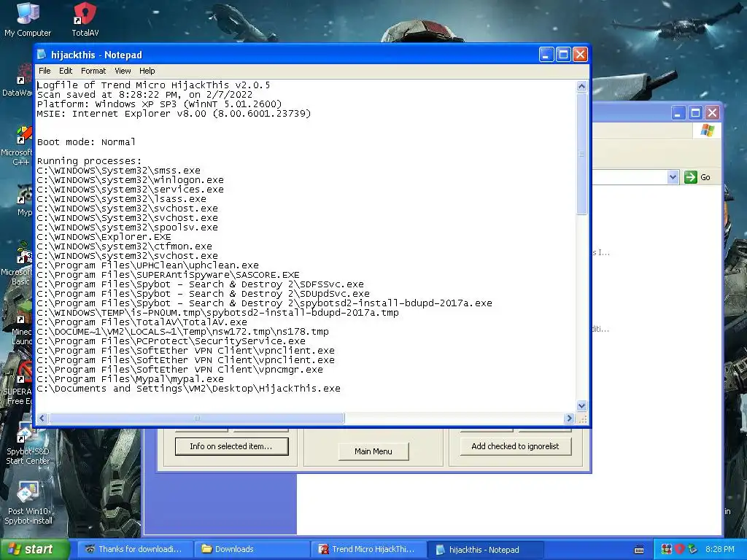Viewport: 747px width, 560px height.
Task: Click the green Go arrow icon
Action: click(690, 177)
